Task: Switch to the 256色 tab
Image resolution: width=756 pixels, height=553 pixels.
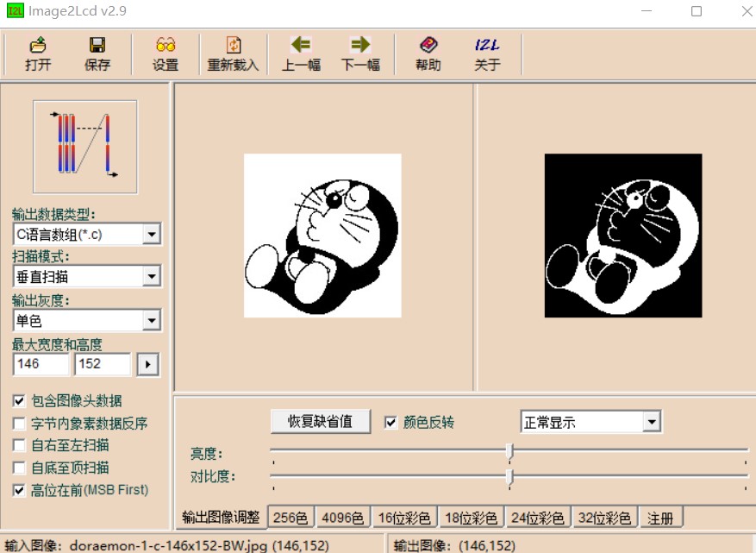Action: (291, 518)
